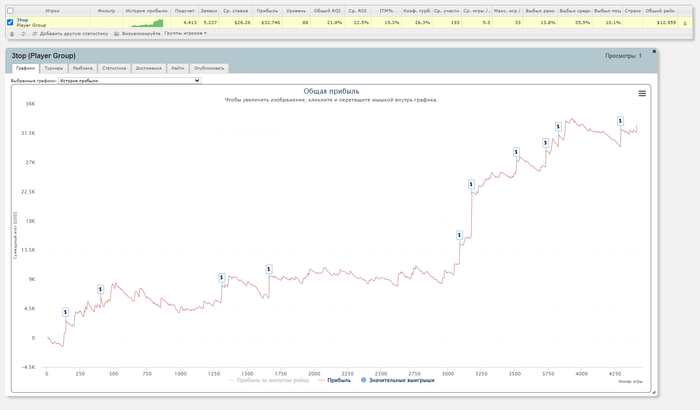Image resolution: width=700 pixels, height=410 pixels.
Task: Click the $ marker near game 400
Action: coord(100,289)
